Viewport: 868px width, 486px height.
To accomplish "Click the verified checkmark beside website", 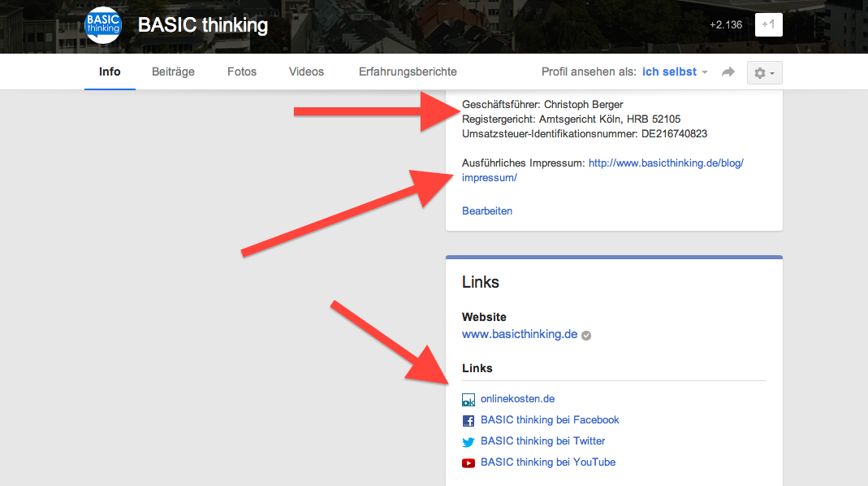I will pyautogui.click(x=586, y=336).
